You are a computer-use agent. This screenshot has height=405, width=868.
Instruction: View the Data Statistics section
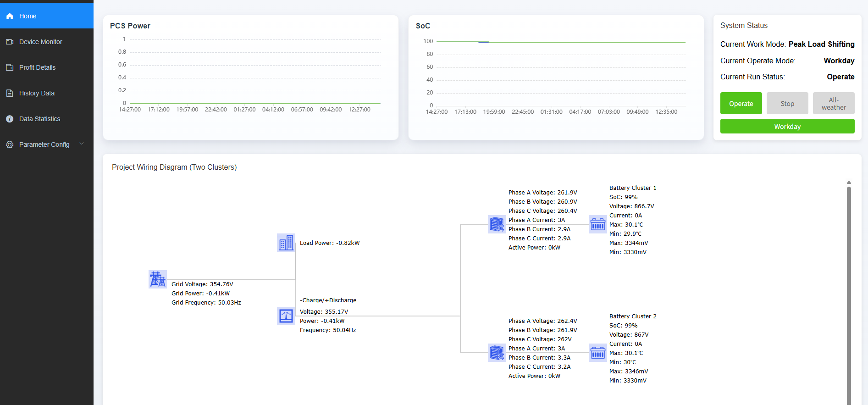click(x=39, y=119)
